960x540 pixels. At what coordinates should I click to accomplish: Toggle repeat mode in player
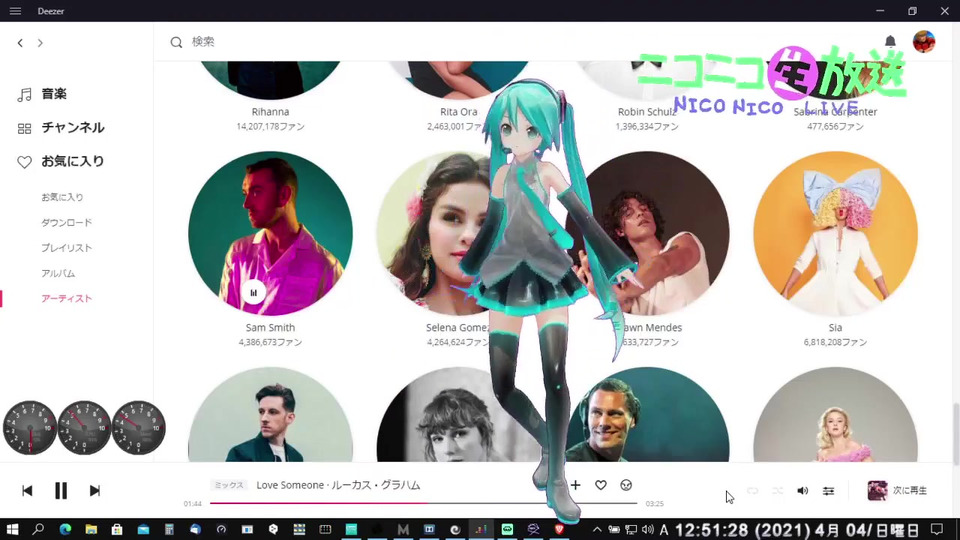click(x=752, y=491)
